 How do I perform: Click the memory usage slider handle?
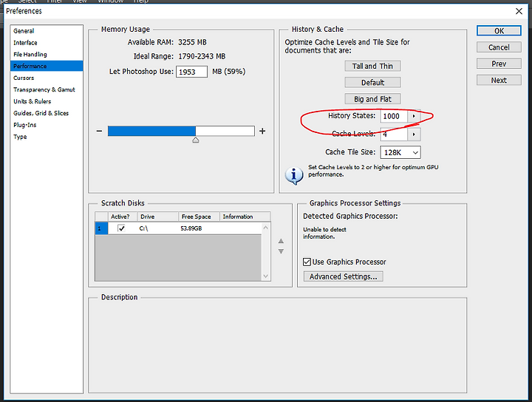tap(196, 140)
